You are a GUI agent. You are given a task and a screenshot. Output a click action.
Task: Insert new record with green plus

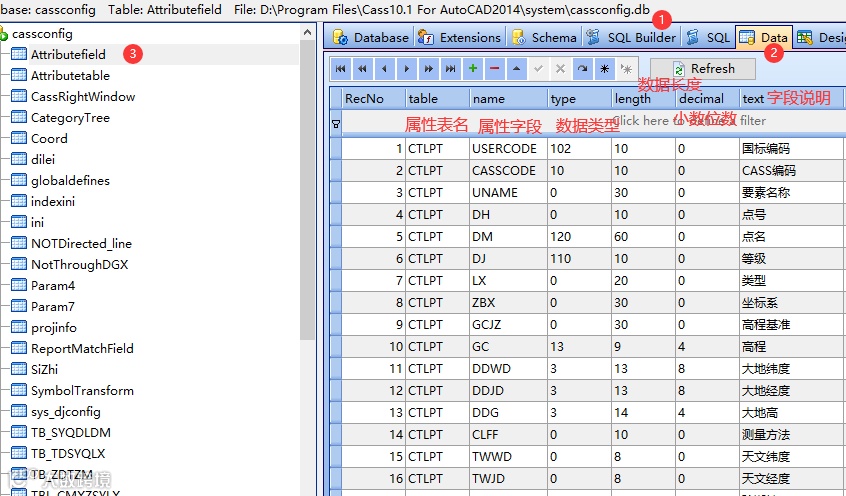pyautogui.click(x=473, y=69)
